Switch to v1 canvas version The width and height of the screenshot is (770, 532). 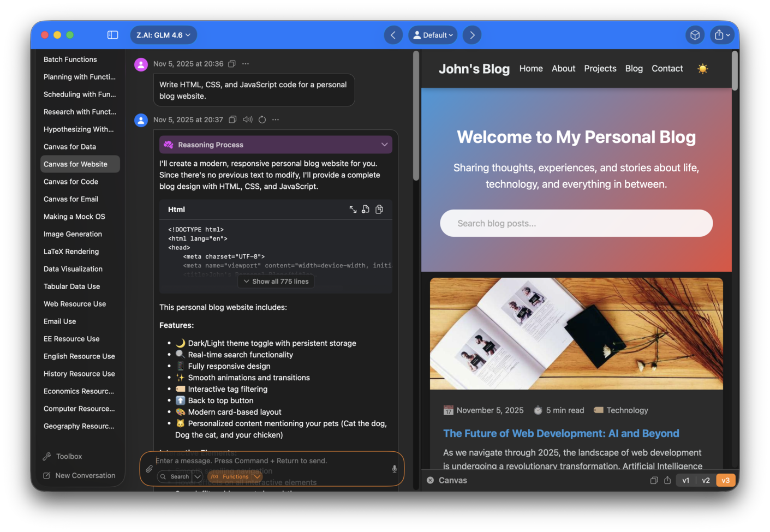(685, 480)
